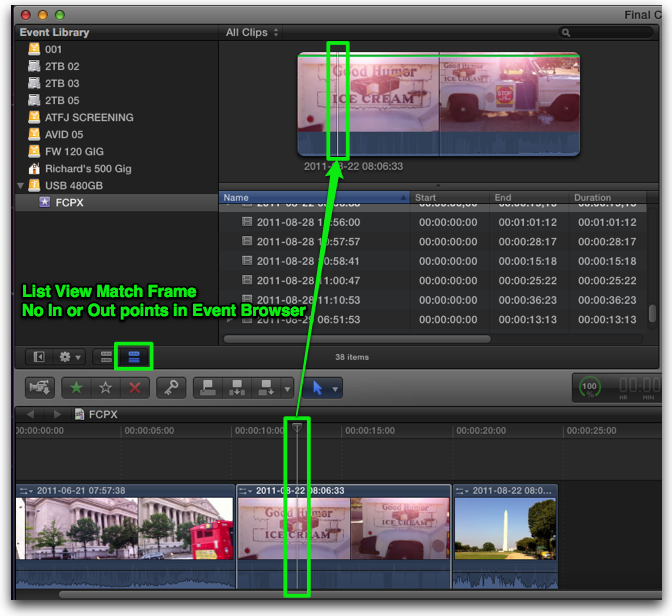
Task: Open the edit mode dropdown arrow
Action: click(x=287, y=389)
